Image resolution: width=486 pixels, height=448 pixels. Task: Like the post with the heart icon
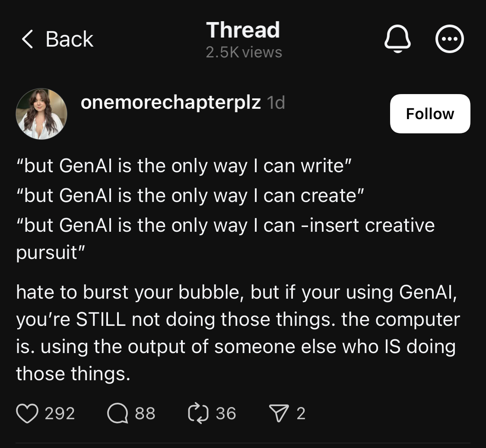click(x=28, y=413)
